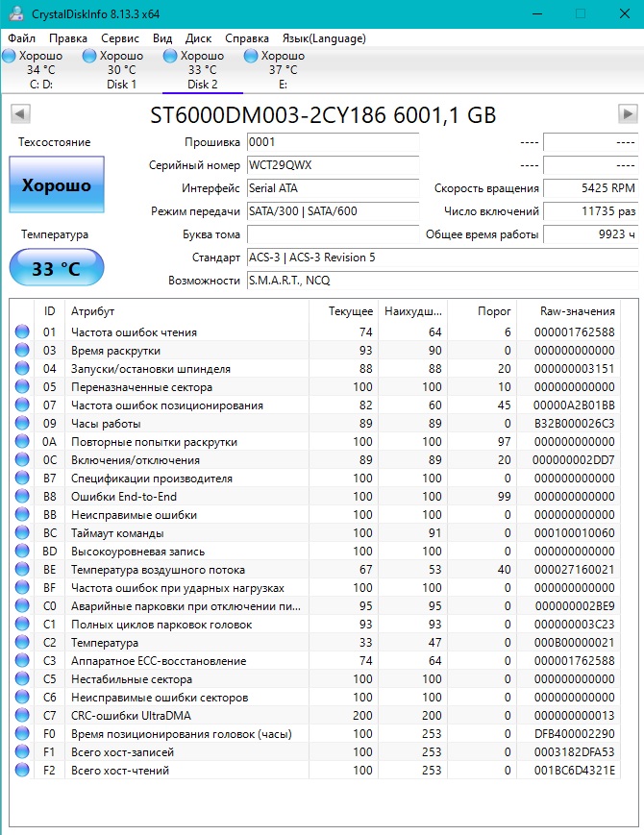Click status orb for attribute 09 power-on hours
Viewport: 644px width, 835px height.
(22, 423)
